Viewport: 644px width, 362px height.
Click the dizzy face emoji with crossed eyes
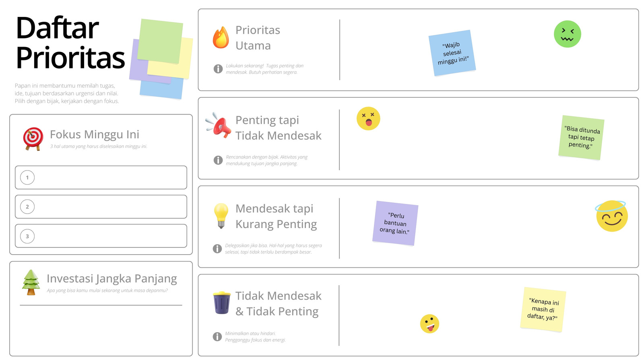368,119
